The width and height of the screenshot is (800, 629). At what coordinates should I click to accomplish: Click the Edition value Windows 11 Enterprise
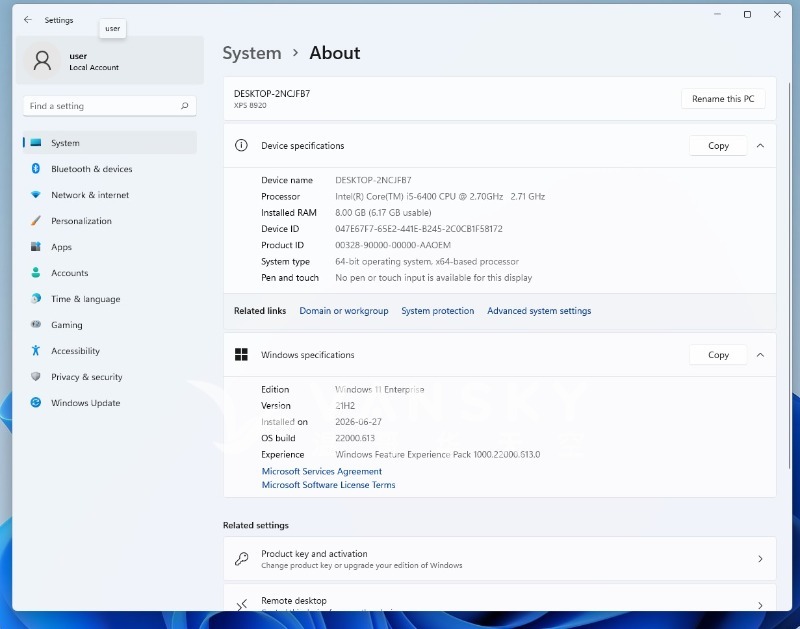380,389
